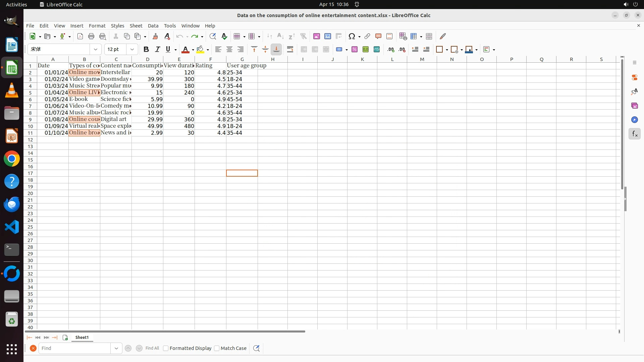This screenshot has width=644, height=362.
Task: Click the Wrap Text icon
Action: pyautogui.click(x=290, y=50)
